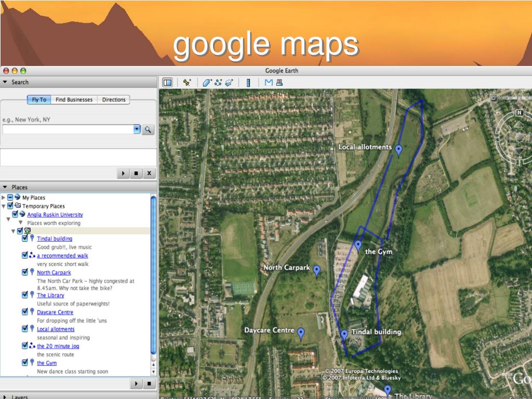Screen dimensions: 532x399
Task: Switch to the Find Businesses tab
Action: [74, 99]
